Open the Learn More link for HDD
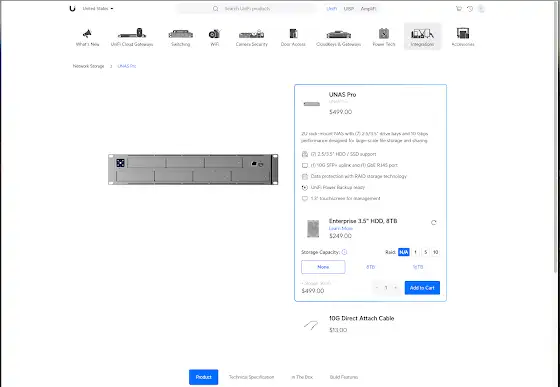This screenshot has height=387, width=560. pyautogui.click(x=341, y=228)
